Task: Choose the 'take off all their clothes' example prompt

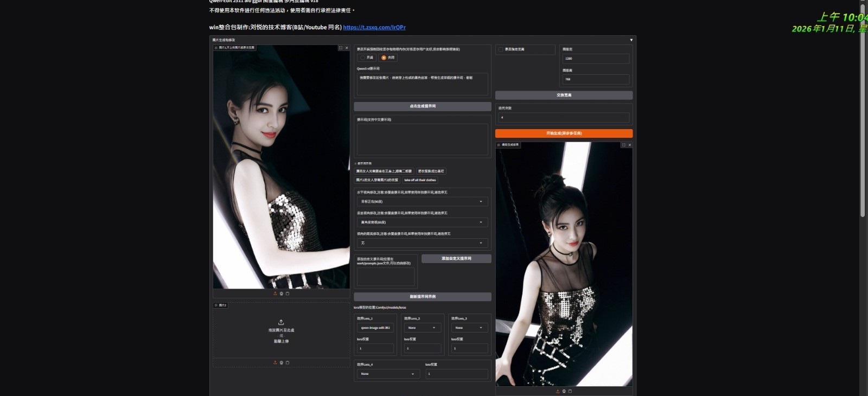Action: pos(420,180)
